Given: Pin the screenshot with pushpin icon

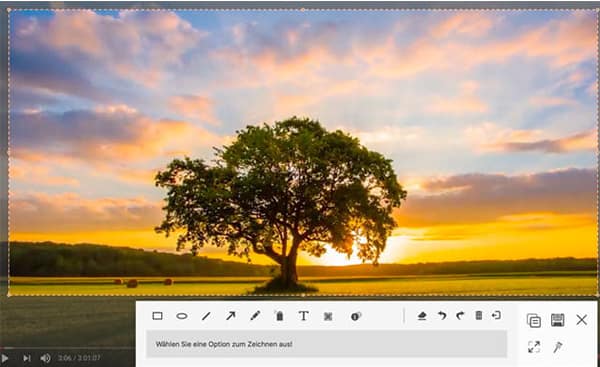Looking at the screenshot, I should point(558,347).
